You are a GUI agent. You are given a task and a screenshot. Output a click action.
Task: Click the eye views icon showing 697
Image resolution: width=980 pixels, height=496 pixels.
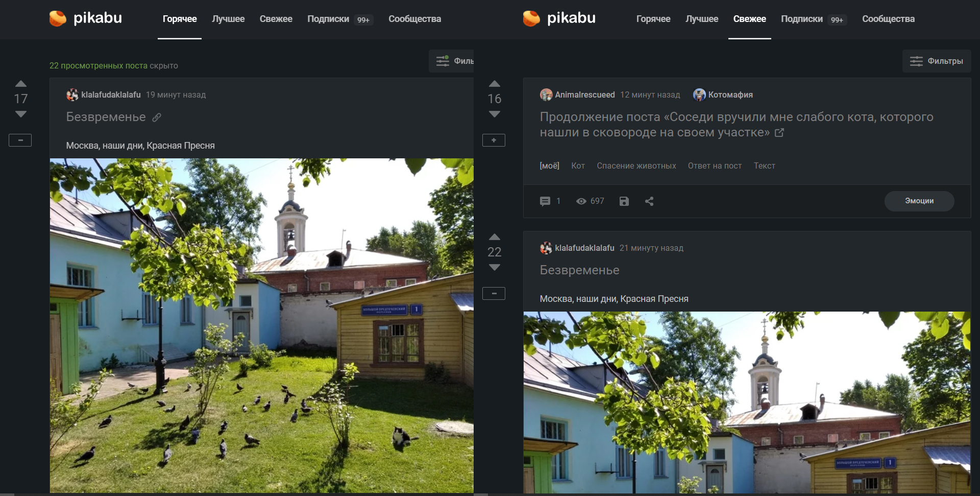[x=581, y=201]
